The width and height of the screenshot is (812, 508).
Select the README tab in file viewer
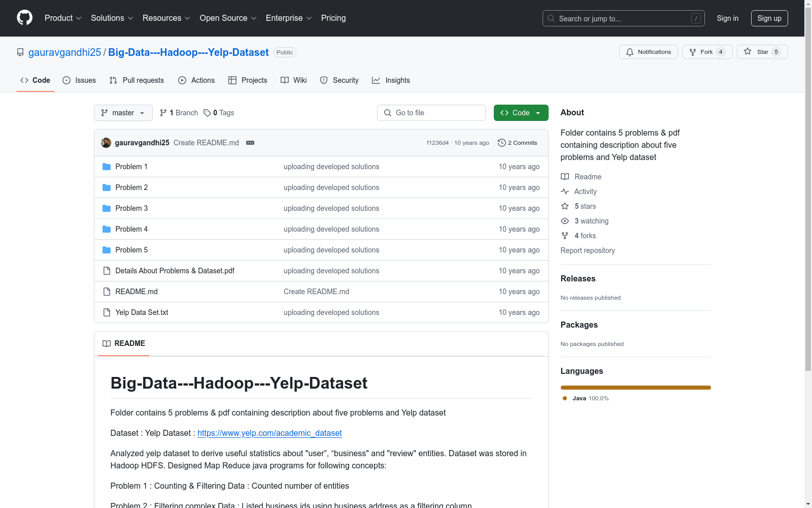click(x=124, y=343)
